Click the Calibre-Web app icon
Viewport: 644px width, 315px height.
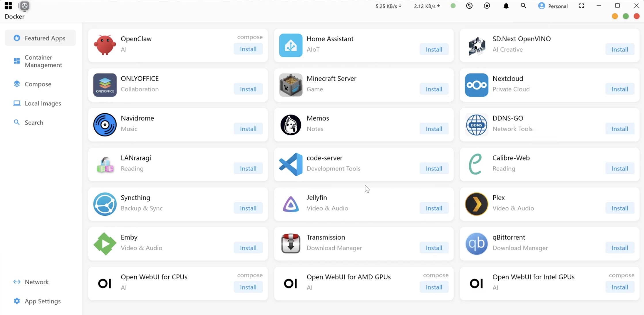(x=475, y=164)
